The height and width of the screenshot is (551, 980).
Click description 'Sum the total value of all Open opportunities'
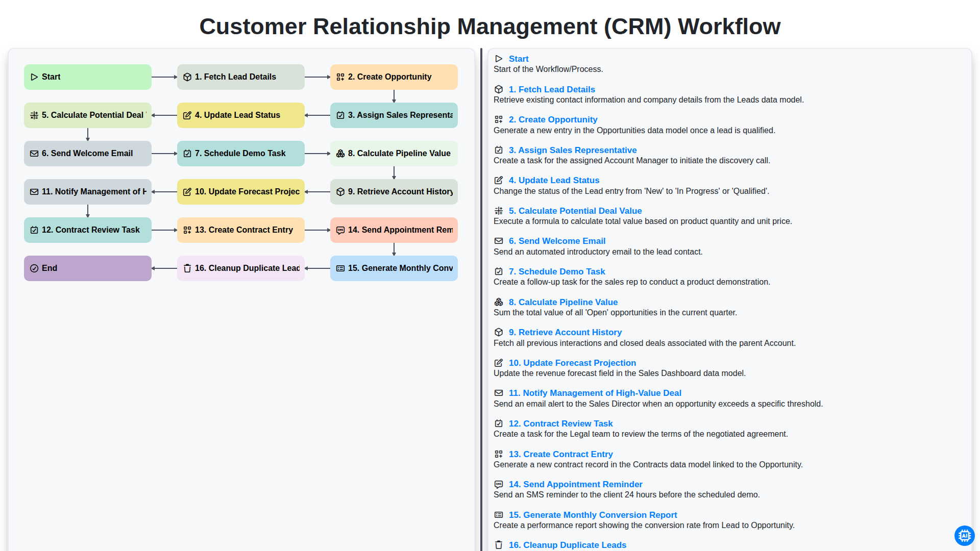pos(615,313)
